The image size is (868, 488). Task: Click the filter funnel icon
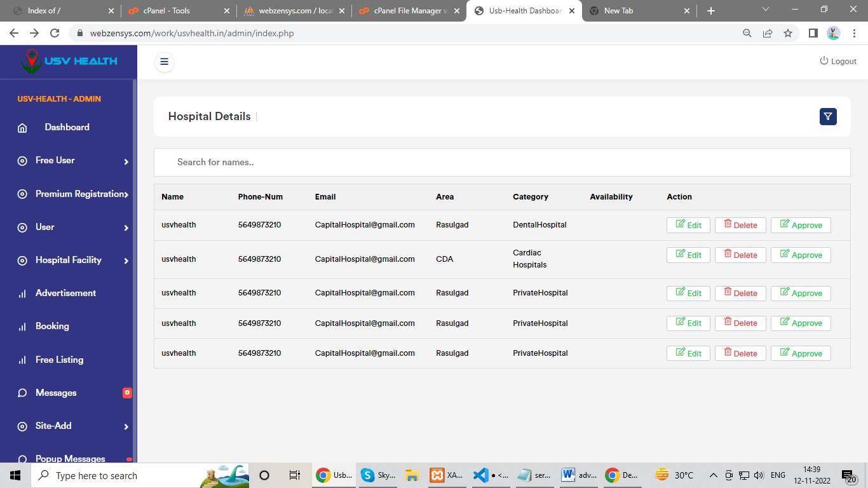point(827,116)
